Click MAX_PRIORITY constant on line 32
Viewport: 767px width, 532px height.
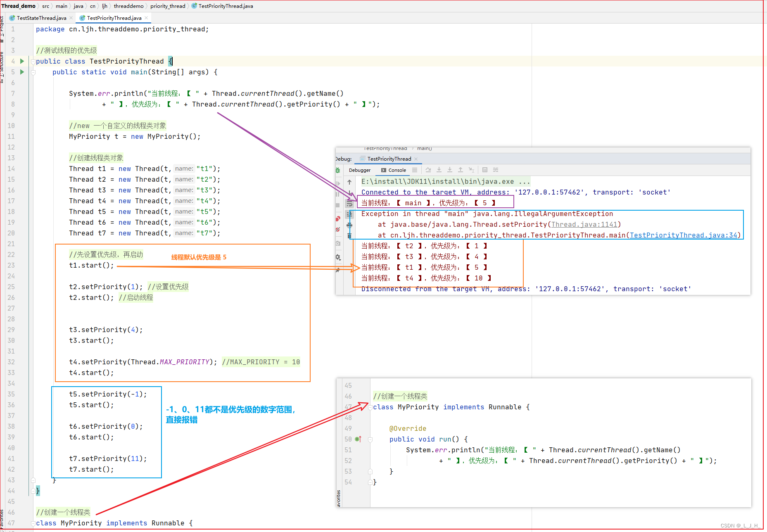(x=184, y=362)
